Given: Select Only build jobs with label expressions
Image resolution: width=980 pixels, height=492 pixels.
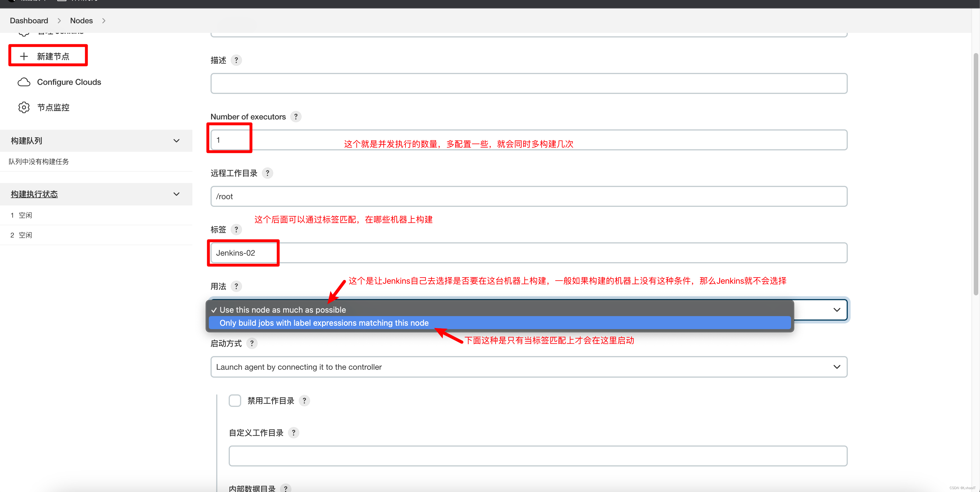Looking at the screenshot, I should [x=500, y=323].
